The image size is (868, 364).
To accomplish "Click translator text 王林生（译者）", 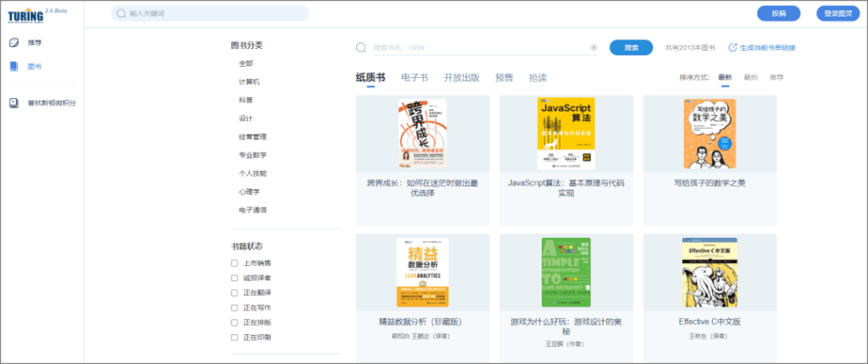I will tap(709, 336).
